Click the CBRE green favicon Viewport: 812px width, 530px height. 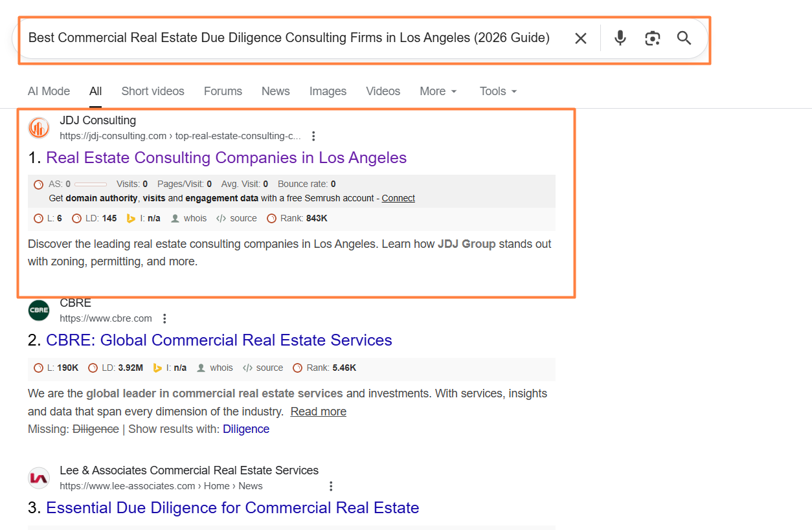coord(39,311)
